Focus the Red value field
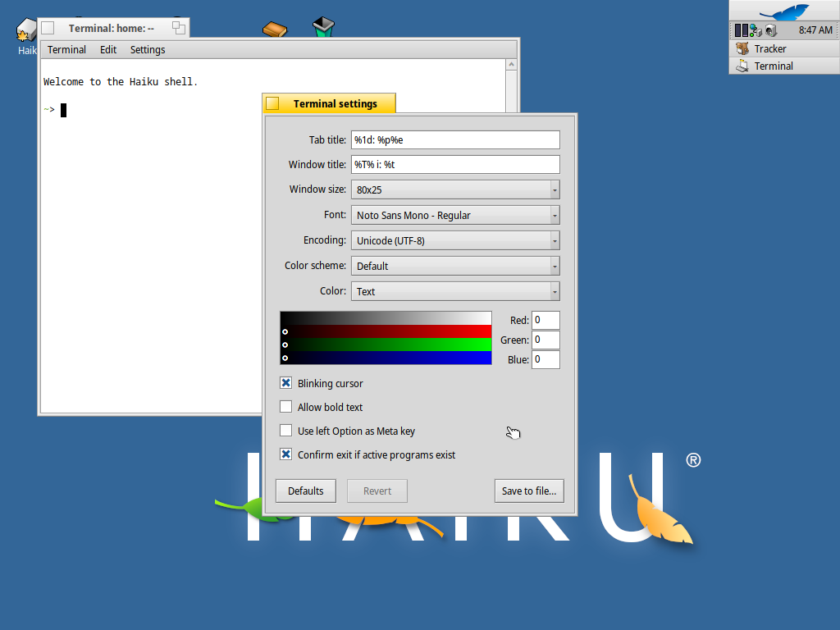 546,320
